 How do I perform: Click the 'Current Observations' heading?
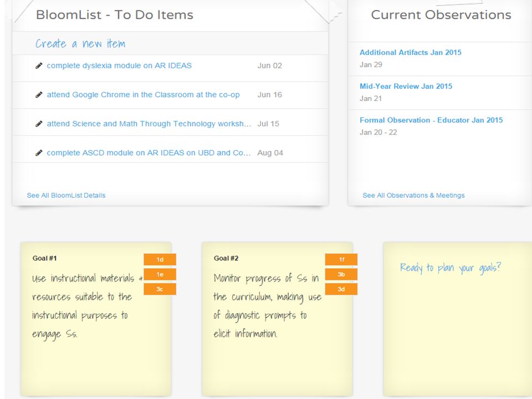click(441, 15)
